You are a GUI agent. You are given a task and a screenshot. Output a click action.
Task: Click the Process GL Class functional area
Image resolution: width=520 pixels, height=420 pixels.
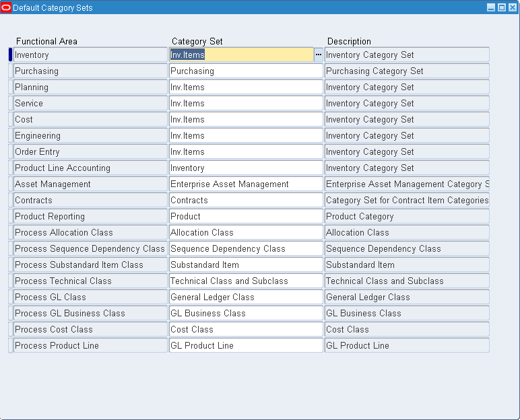point(90,297)
